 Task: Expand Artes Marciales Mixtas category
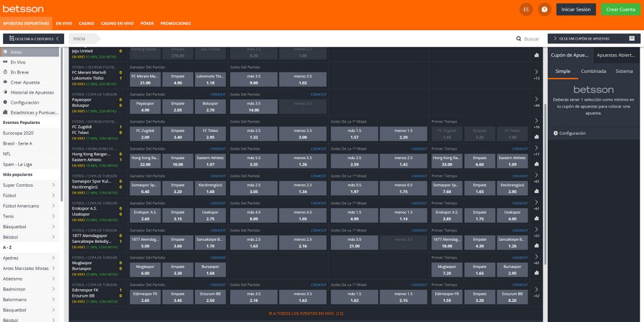53,268
